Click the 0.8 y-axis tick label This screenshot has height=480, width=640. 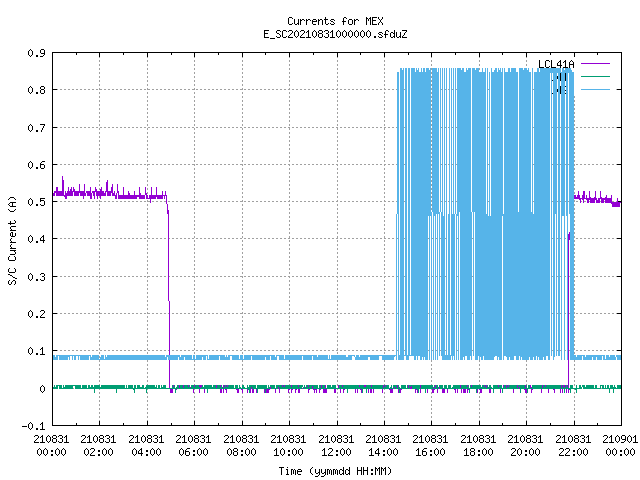pos(37,90)
